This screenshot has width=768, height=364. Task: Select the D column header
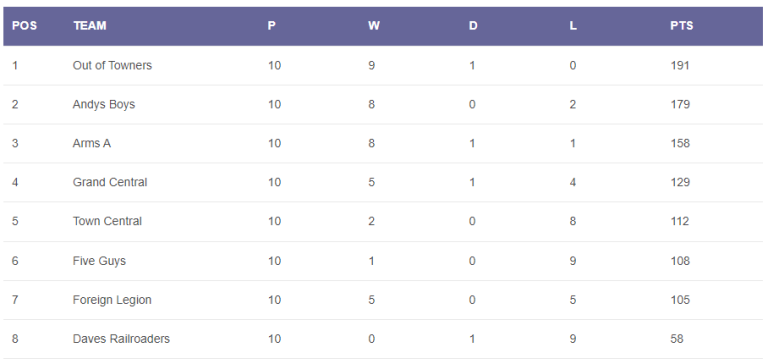(473, 26)
